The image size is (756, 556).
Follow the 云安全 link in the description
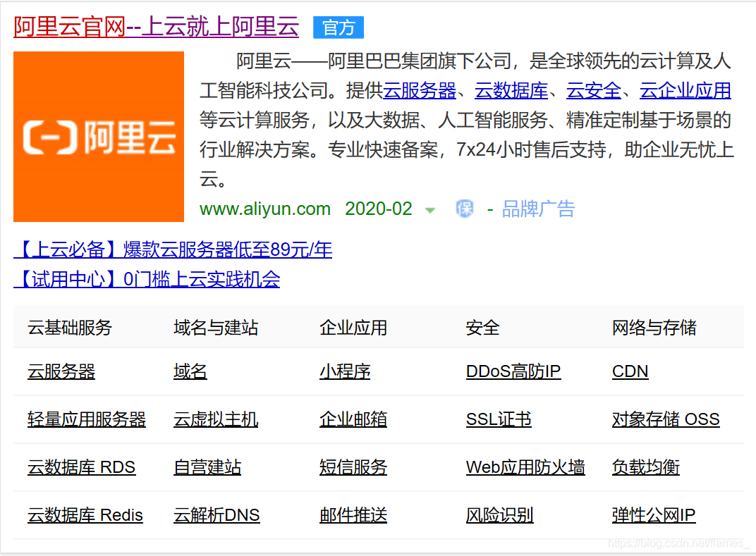click(x=594, y=91)
